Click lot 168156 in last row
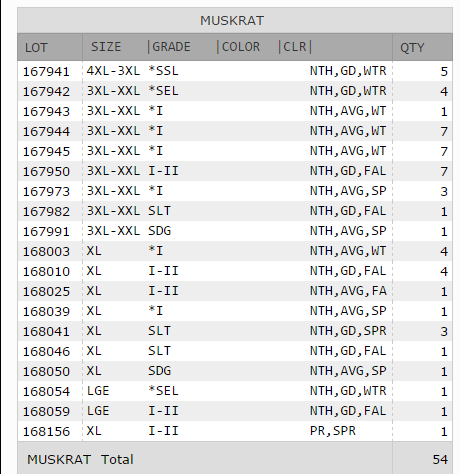This screenshot has width=460, height=474. [x=46, y=431]
